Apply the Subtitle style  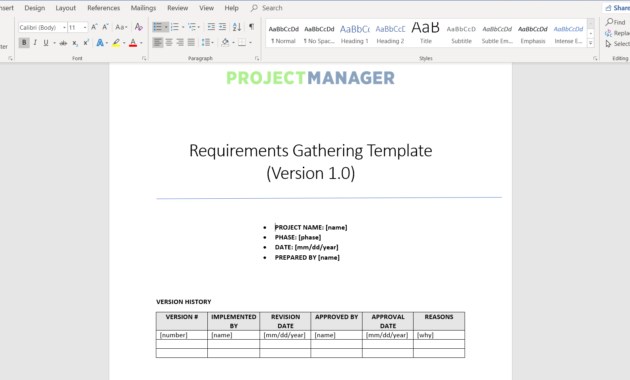[x=461, y=34]
